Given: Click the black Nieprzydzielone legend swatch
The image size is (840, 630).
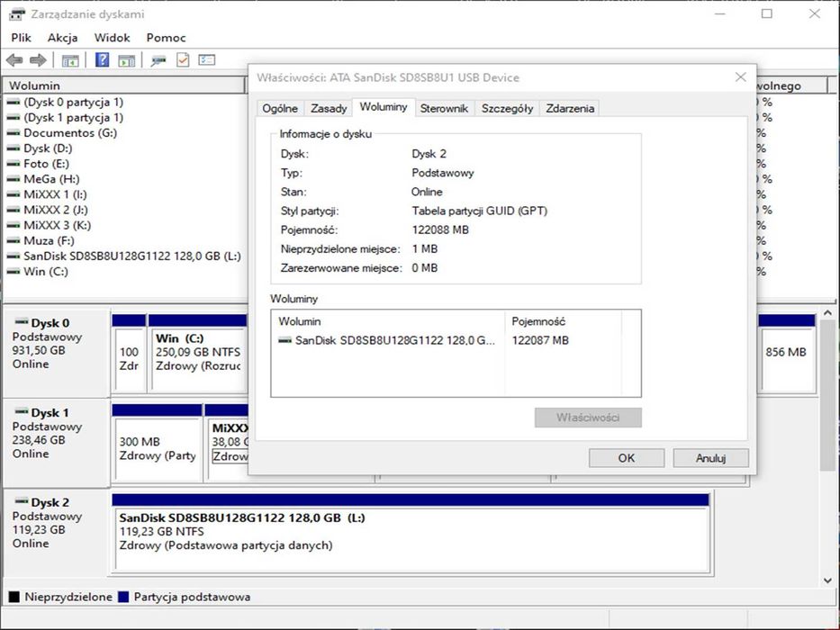Looking at the screenshot, I should click(x=14, y=598).
